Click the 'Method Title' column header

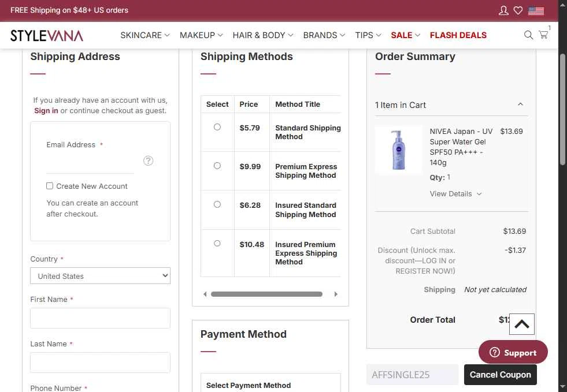298,104
